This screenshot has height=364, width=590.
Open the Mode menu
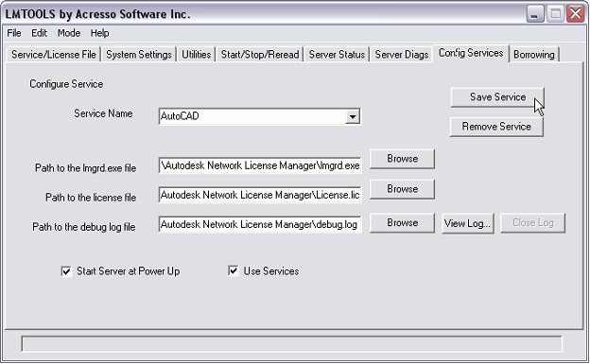[x=69, y=33]
